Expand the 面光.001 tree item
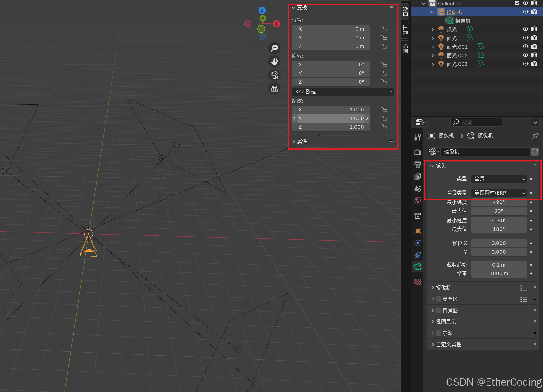Image resolution: width=543 pixels, height=392 pixels. [x=432, y=47]
